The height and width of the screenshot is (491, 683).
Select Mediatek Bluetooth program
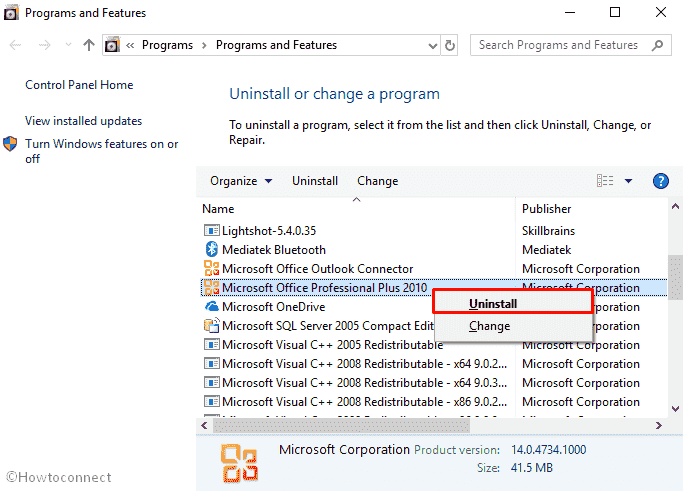tap(274, 250)
